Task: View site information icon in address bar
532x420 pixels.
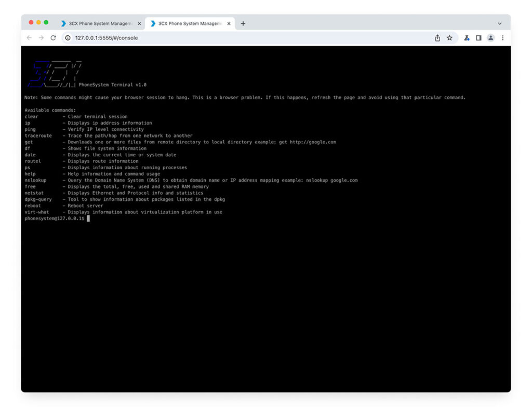Action: [68, 38]
